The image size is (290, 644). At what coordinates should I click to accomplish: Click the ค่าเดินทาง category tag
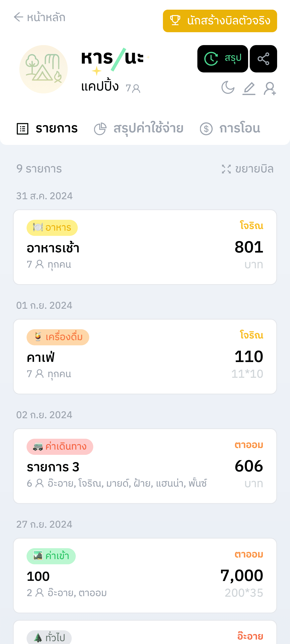coord(60,447)
